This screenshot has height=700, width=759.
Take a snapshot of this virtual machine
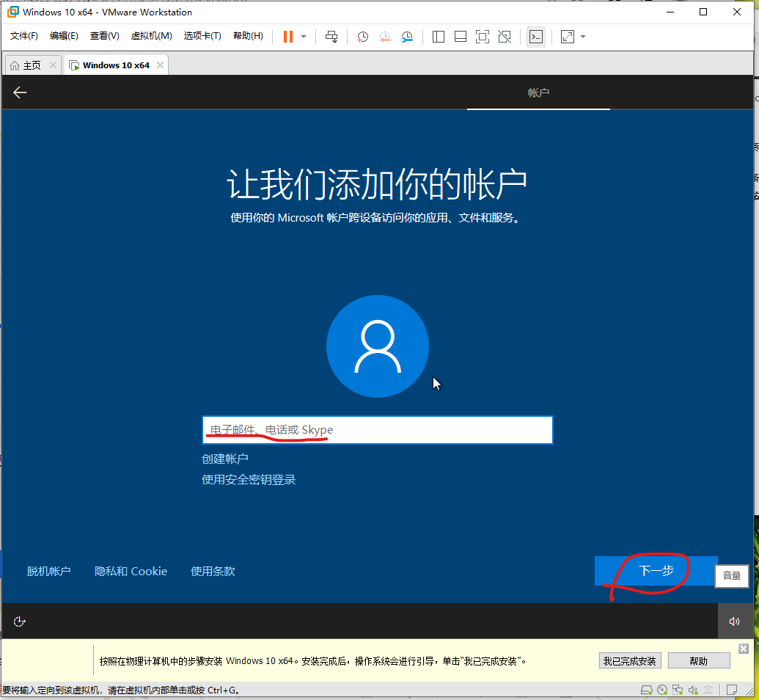click(362, 37)
